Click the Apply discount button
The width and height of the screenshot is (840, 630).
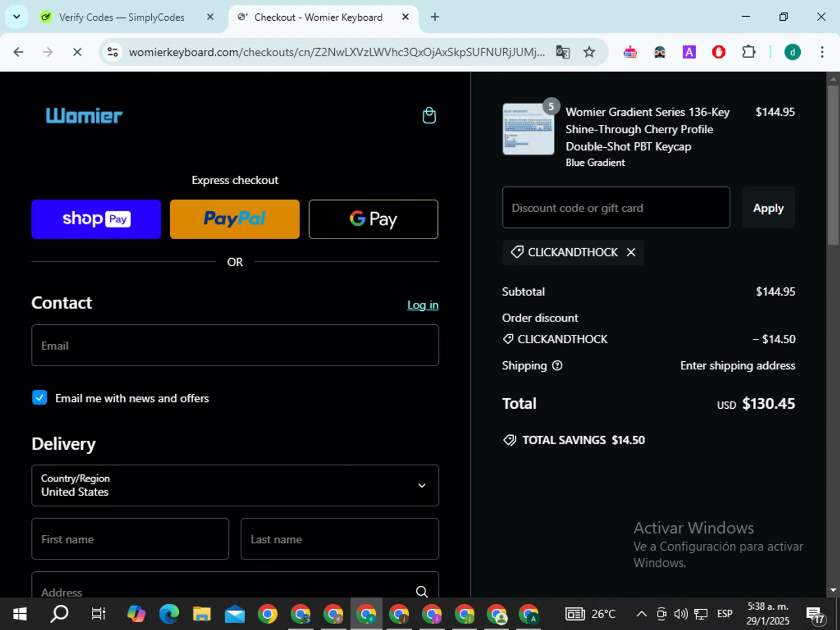click(x=768, y=208)
